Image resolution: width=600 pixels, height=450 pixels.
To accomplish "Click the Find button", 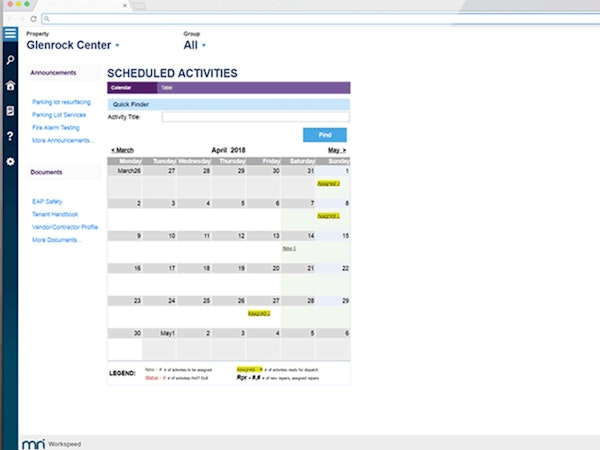I will (325, 135).
